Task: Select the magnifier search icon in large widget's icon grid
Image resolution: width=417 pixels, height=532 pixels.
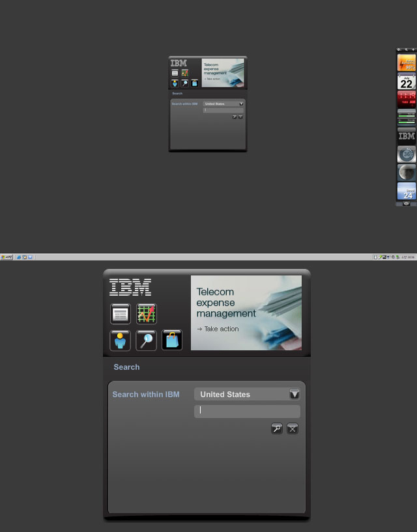Action: pyautogui.click(x=147, y=341)
